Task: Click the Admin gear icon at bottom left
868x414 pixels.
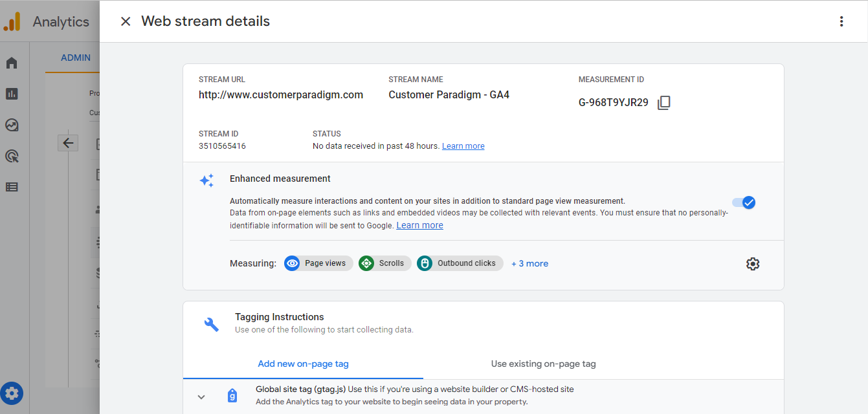Action: click(12, 393)
